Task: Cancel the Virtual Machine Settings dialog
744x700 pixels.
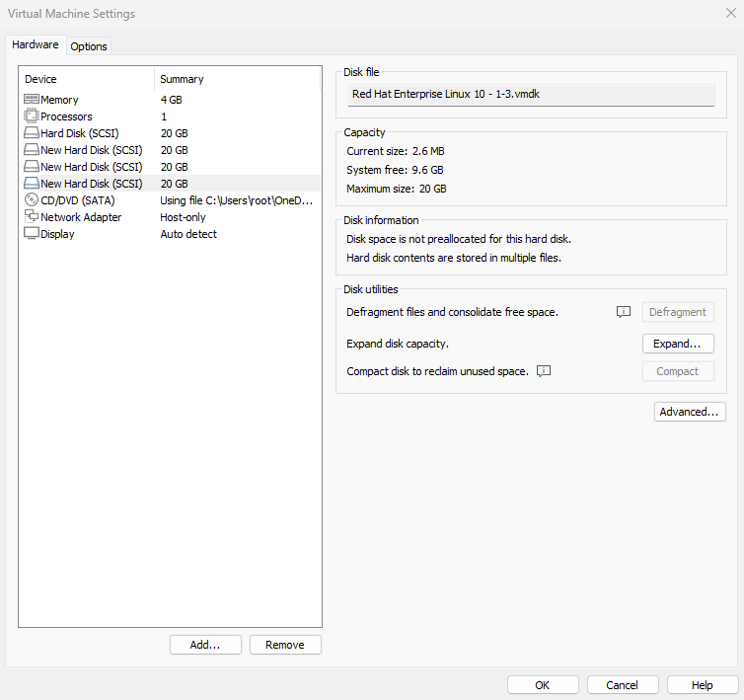Action: click(x=623, y=685)
